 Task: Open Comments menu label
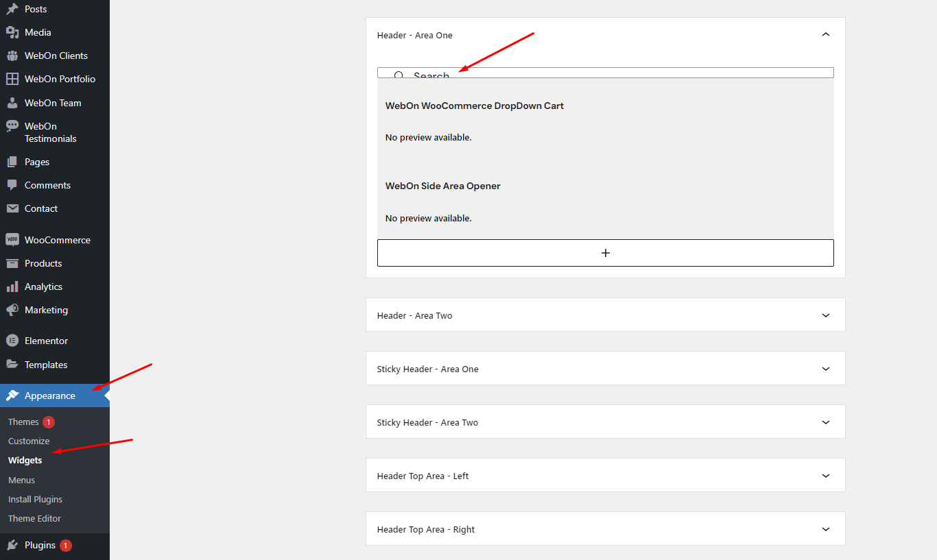click(47, 185)
